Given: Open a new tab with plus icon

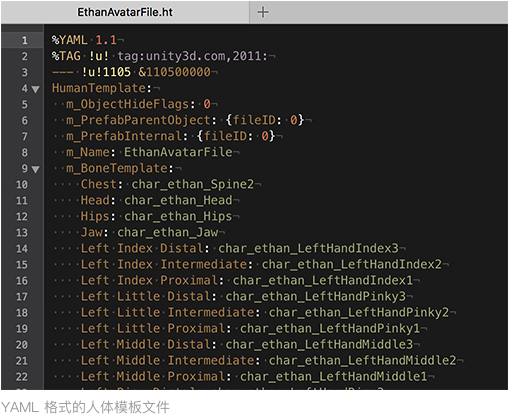Looking at the screenshot, I should pyautogui.click(x=263, y=12).
